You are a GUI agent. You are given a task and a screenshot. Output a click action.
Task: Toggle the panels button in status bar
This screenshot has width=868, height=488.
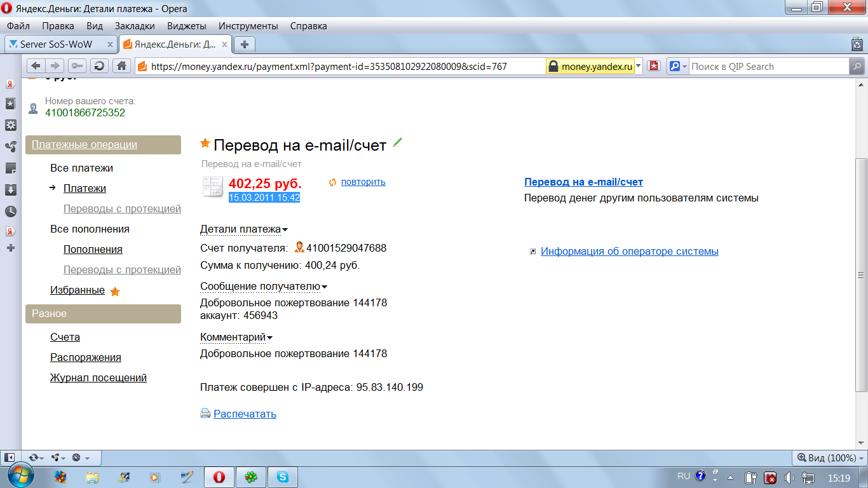click(x=10, y=457)
